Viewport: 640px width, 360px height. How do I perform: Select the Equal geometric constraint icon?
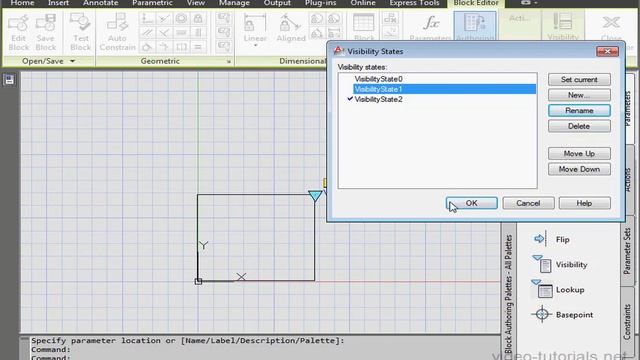click(x=198, y=47)
